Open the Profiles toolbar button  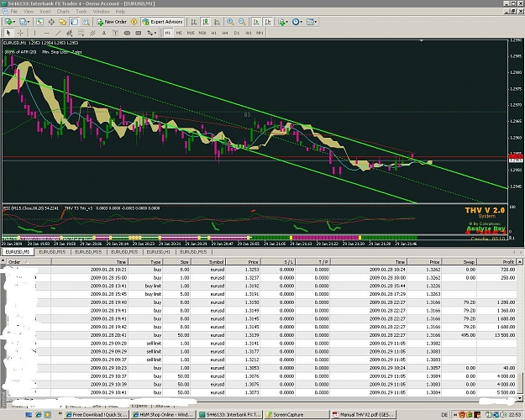point(24,22)
